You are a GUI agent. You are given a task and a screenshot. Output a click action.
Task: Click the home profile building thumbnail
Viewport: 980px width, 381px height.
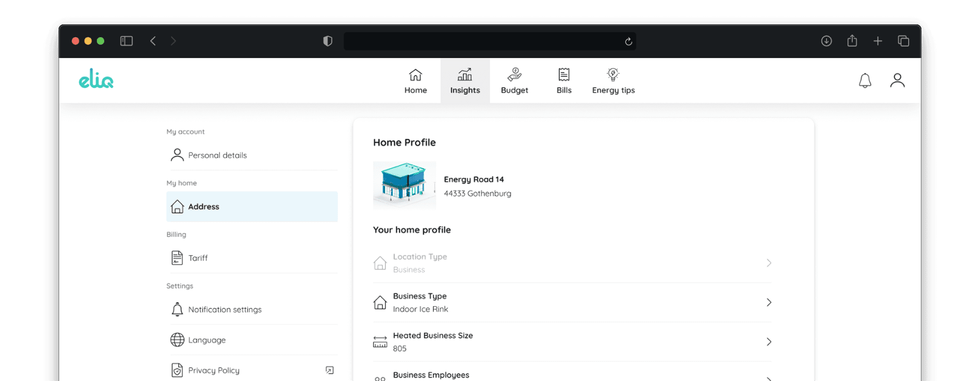(404, 185)
